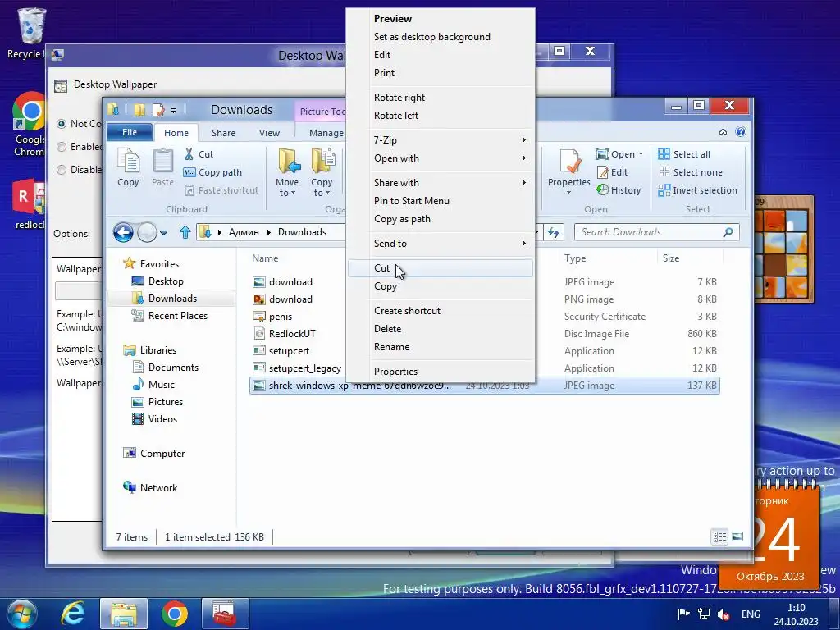Click the Copy icon in Clipboard group

[128, 167]
